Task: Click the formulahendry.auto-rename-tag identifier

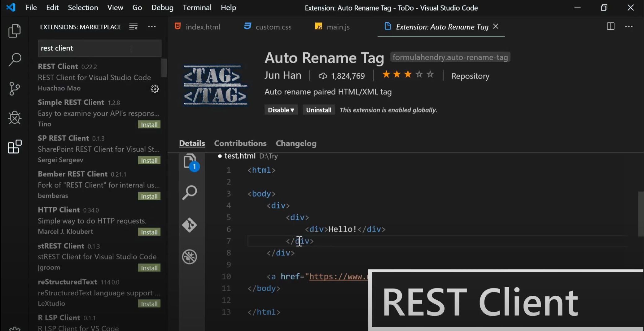Action: coord(450,57)
